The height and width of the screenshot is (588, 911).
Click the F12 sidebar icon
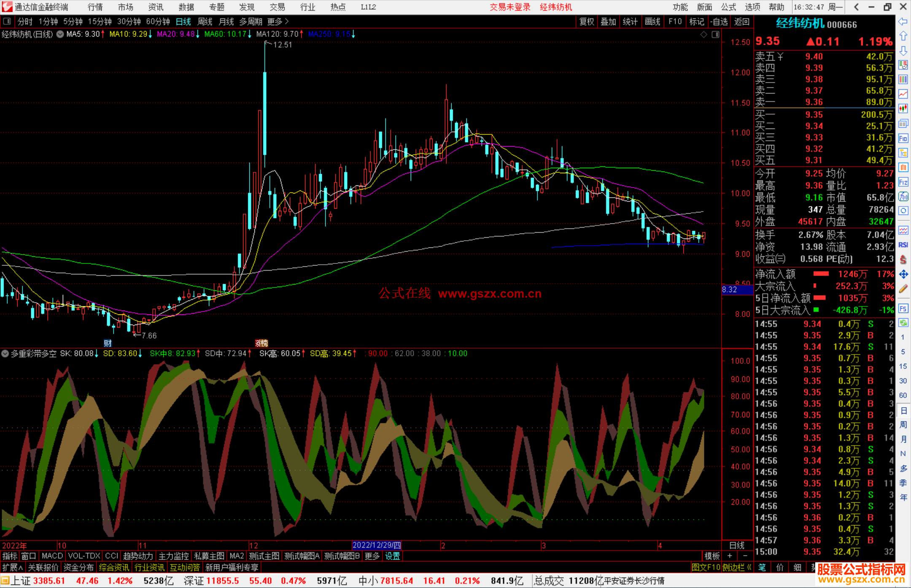903,182
